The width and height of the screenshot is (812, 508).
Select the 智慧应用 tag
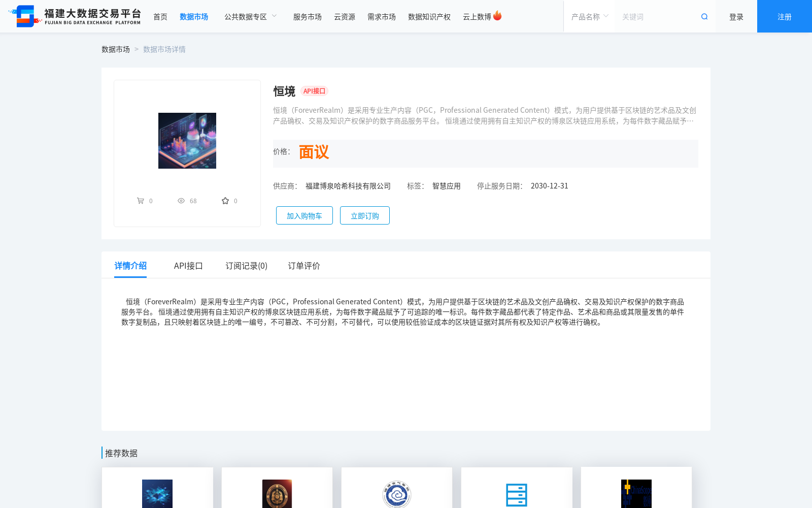(x=446, y=185)
